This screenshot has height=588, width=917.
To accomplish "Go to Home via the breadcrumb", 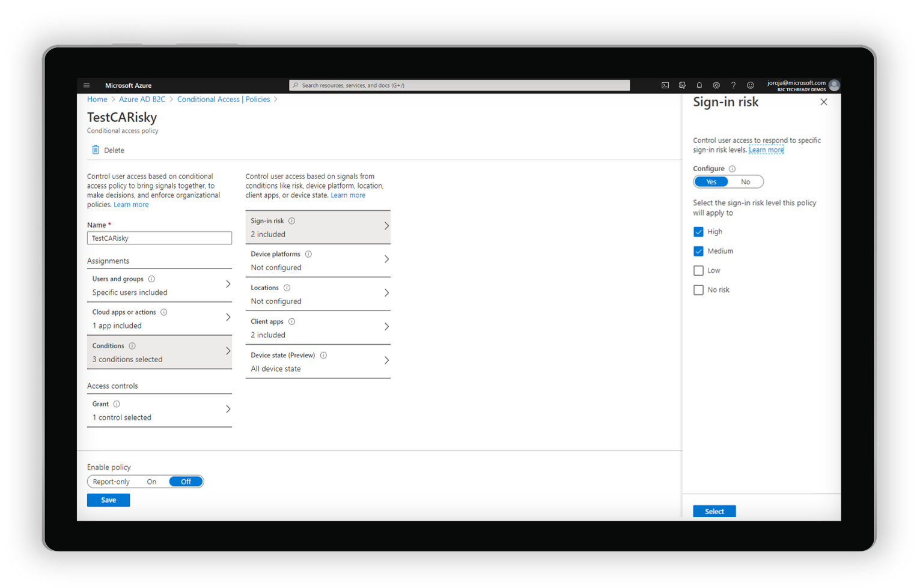I will (x=97, y=99).
